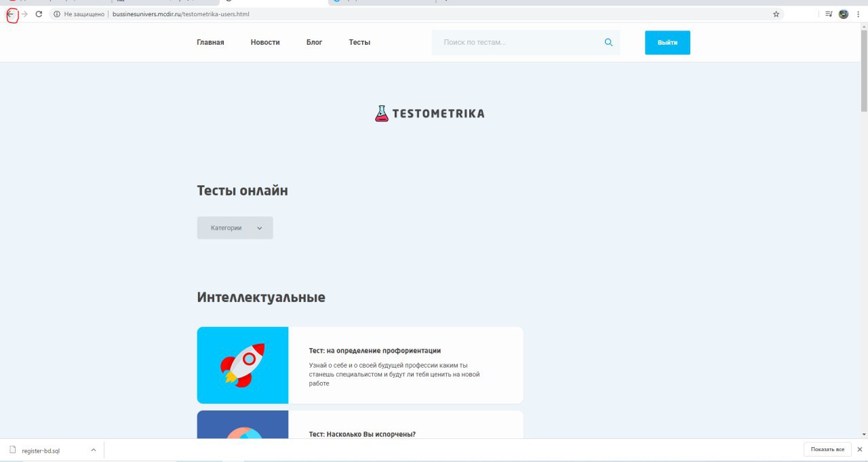Open the Главная menu item

(x=210, y=42)
